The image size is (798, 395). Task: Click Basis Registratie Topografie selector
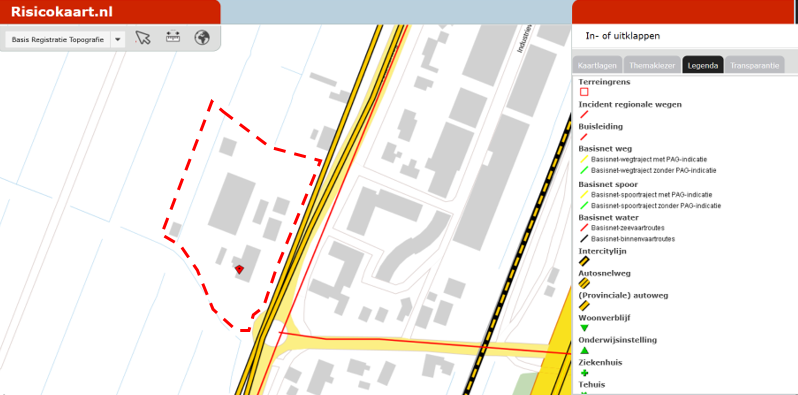[58, 40]
